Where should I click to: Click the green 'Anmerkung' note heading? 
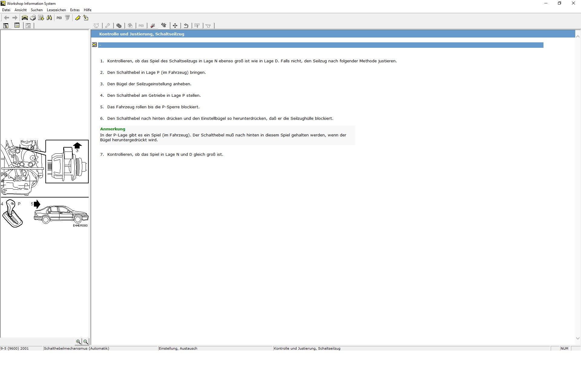click(113, 129)
